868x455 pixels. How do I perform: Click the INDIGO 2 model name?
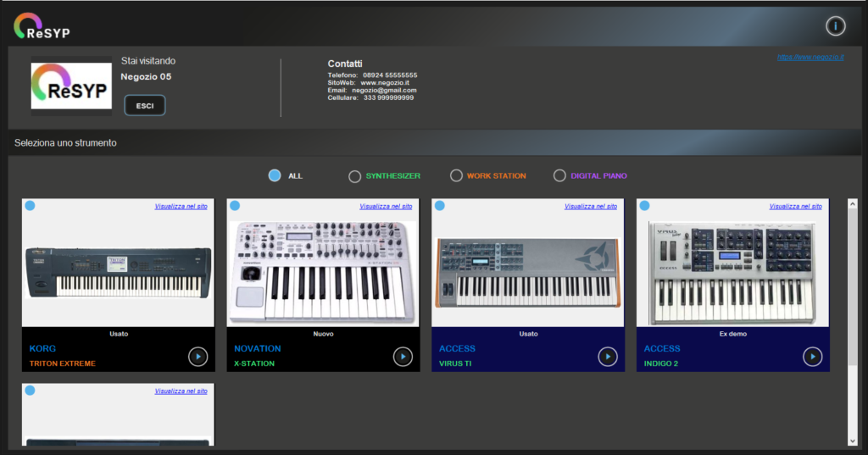click(x=661, y=363)
